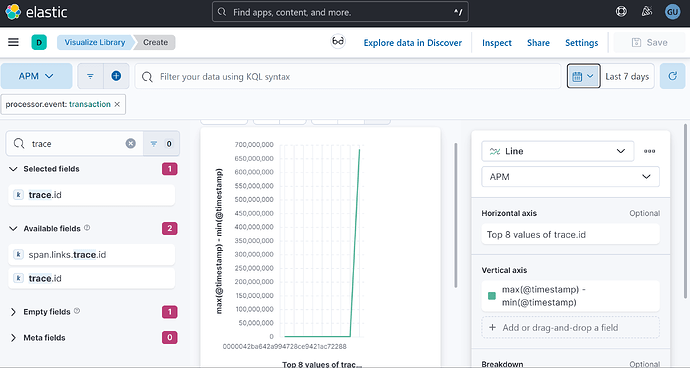The height and width of the screenshot is (368, 690).
Task: Click the Create breadcrumb
Action: [x=155, y=42]
